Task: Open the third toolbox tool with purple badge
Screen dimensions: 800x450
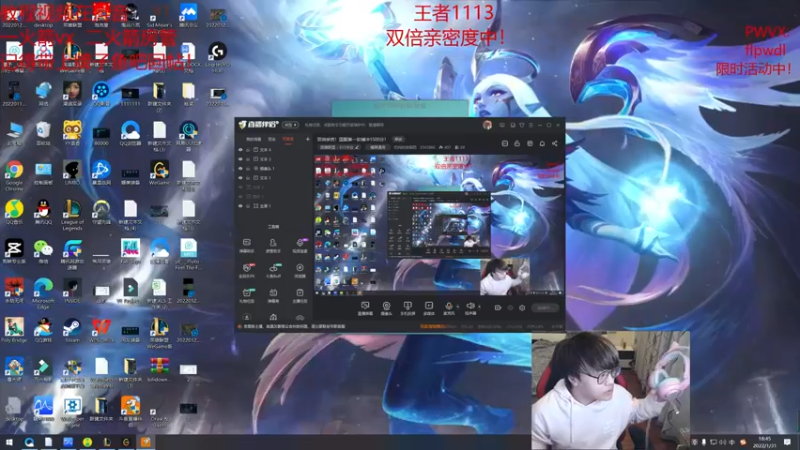Action: [300, 245]
